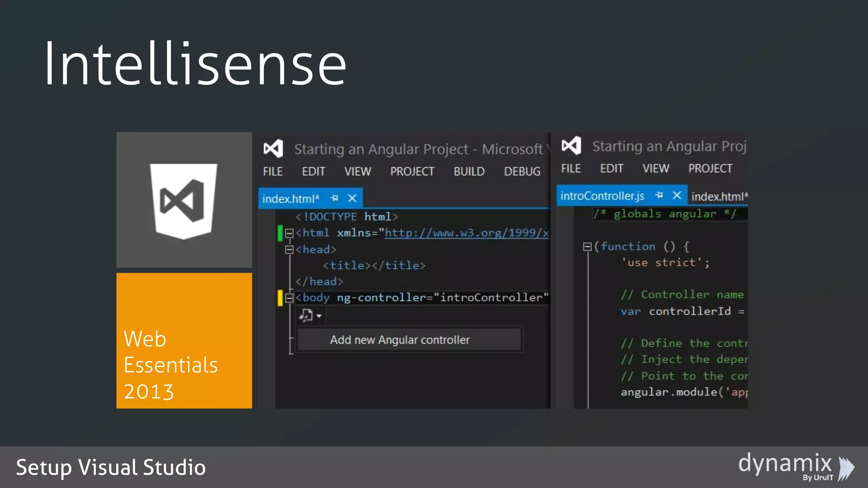Click the </head> closing tag
Image resolution: width=868 pixels, height=488 pixels.
point(319,282)
